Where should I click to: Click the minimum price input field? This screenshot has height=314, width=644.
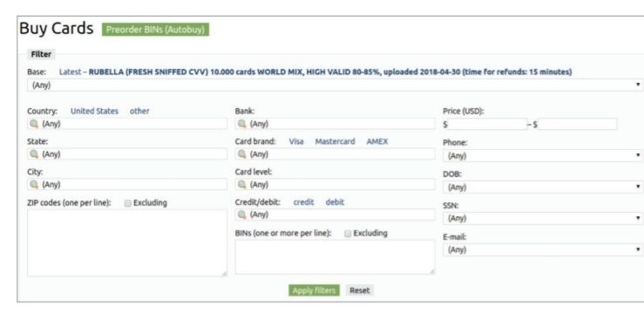coord(487,124)
